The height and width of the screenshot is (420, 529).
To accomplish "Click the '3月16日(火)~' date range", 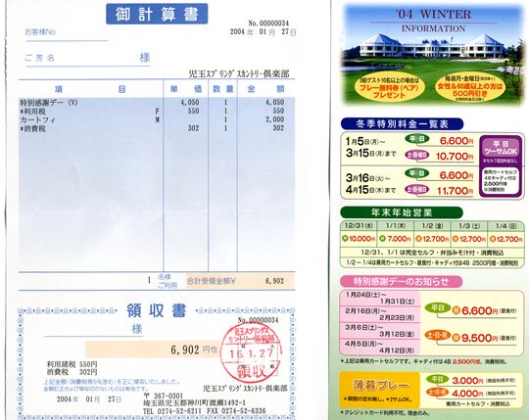I will click(367, 177).
